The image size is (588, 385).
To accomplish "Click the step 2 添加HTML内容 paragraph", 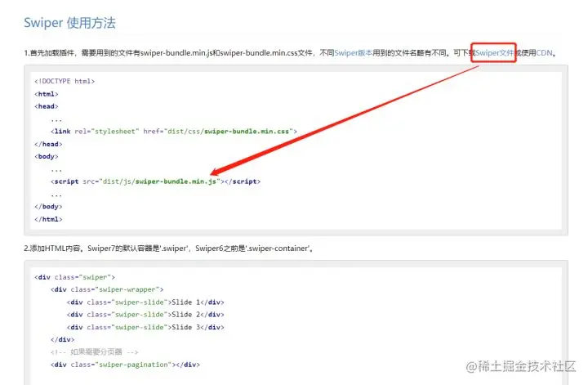I will [x=169, y=248].
